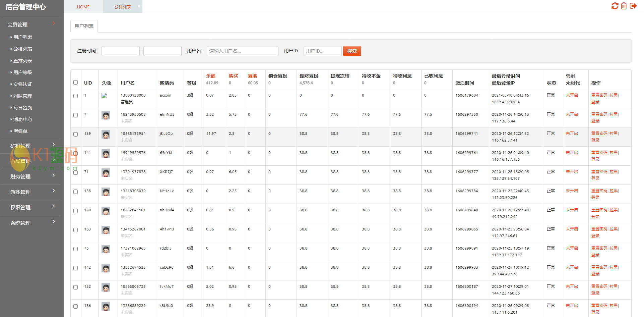The height and width of the screenshot is (317, 644).
Task: Click the 后台管理中心 title
Action: [26, 7]
